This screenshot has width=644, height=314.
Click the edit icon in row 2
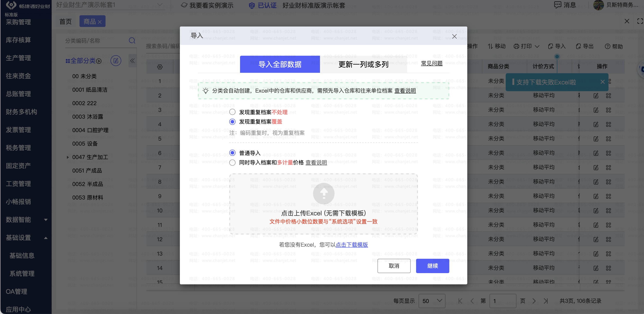click(x=596, y=96)
